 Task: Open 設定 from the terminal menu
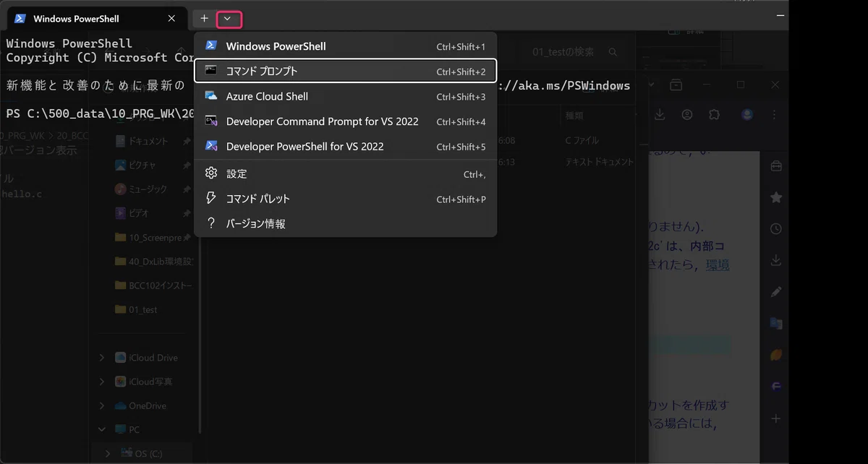346,174
